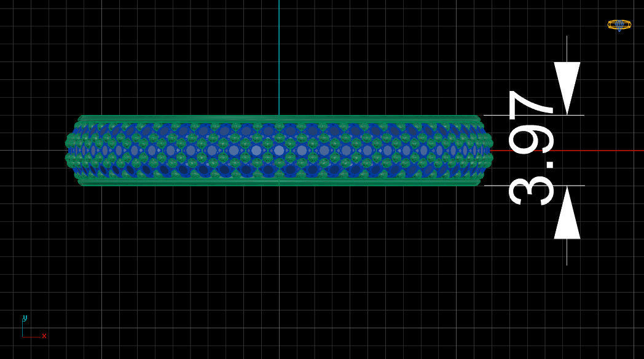Select the 3.97 dimension text
This screenshot has height=359, width=644.
[531, 148]
